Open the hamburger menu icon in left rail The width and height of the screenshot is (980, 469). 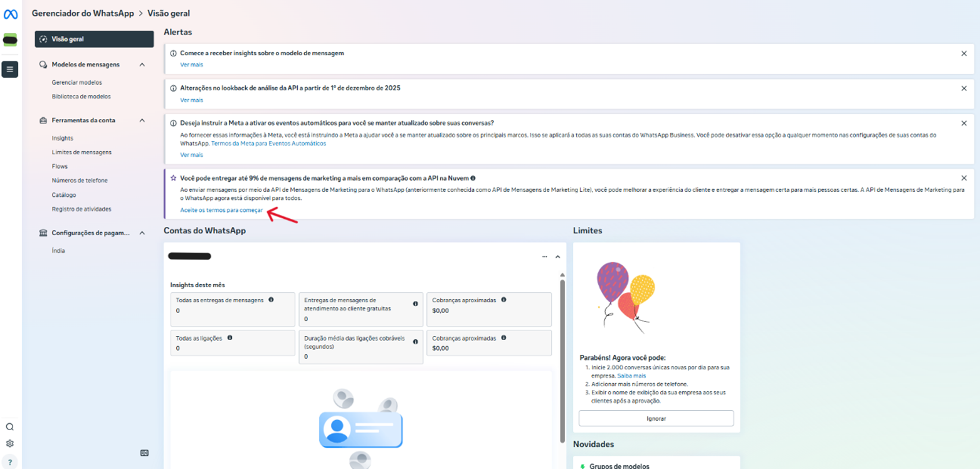pyautogui.click(x=10, y=69)
